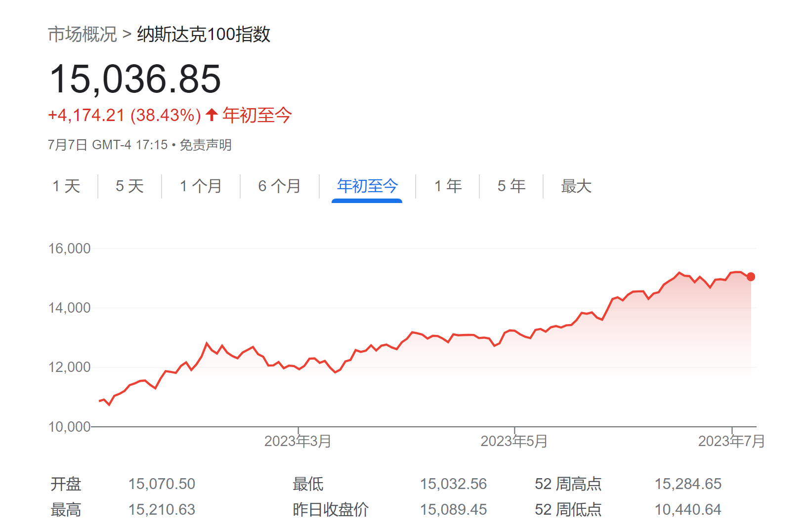Click the current price 15,036.85
807x532 pixels.
tap(135, 79)
